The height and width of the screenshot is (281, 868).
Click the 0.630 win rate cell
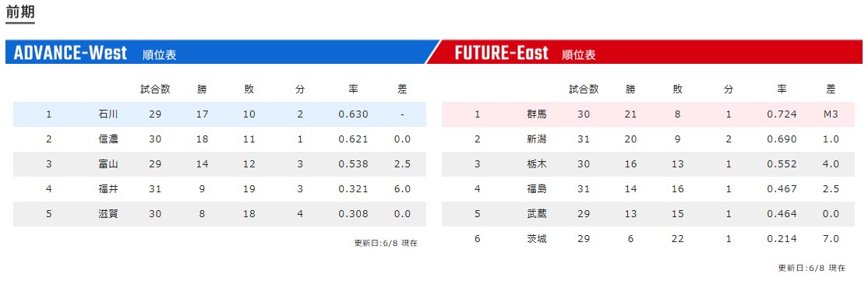[353, 115]
